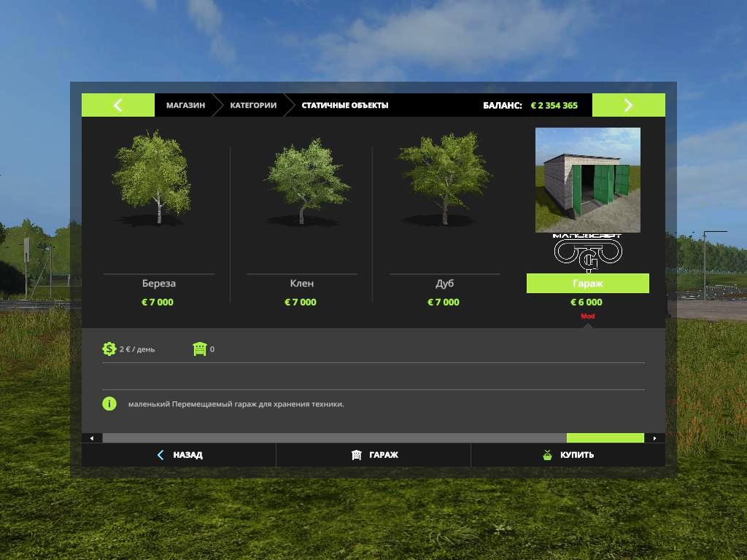Click the scrollbar left arrow
Screen dimensions: 747x560
[92, 438]
